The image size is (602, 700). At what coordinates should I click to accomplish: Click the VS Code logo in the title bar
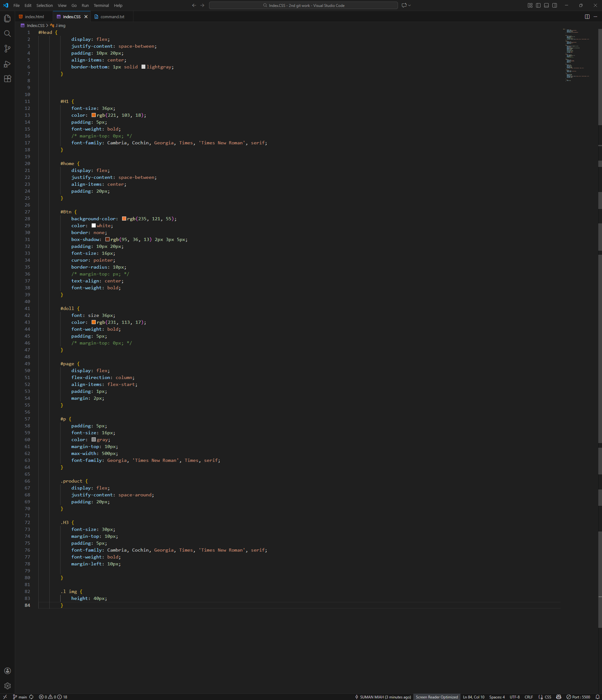tap(6, 5)
